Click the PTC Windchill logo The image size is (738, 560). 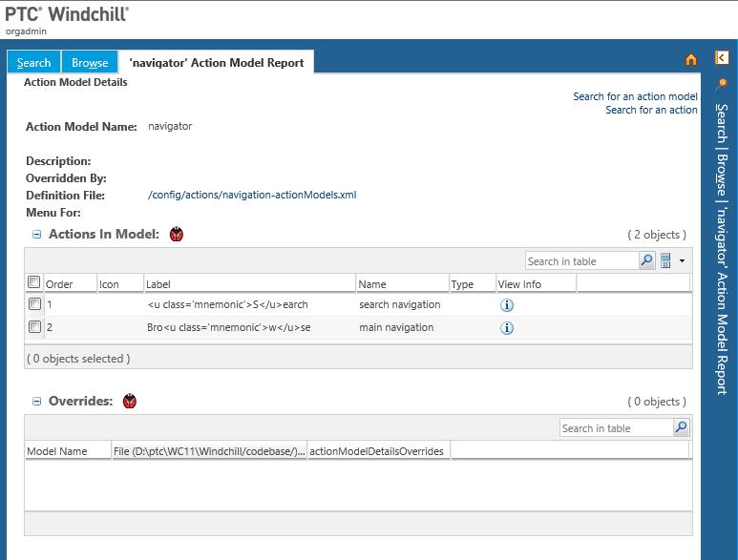(x=67, y=14)
